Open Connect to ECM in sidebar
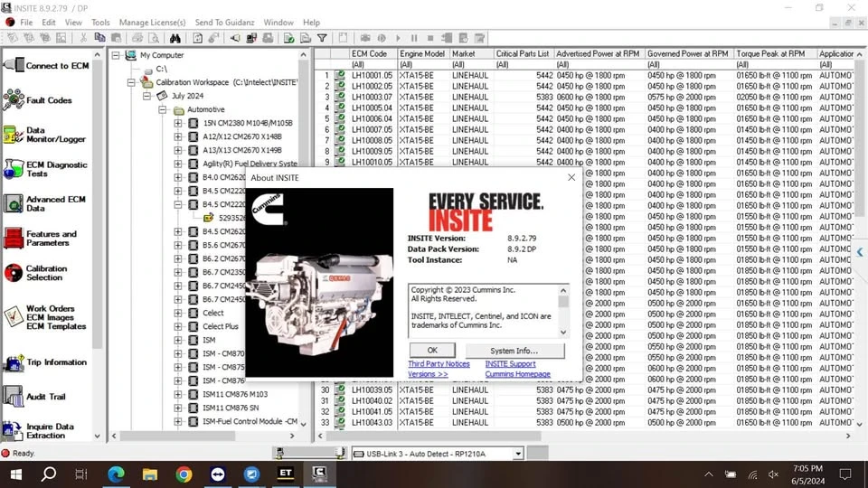The width and height of the screenshot is (868, 488). click(x=46, y=65)
